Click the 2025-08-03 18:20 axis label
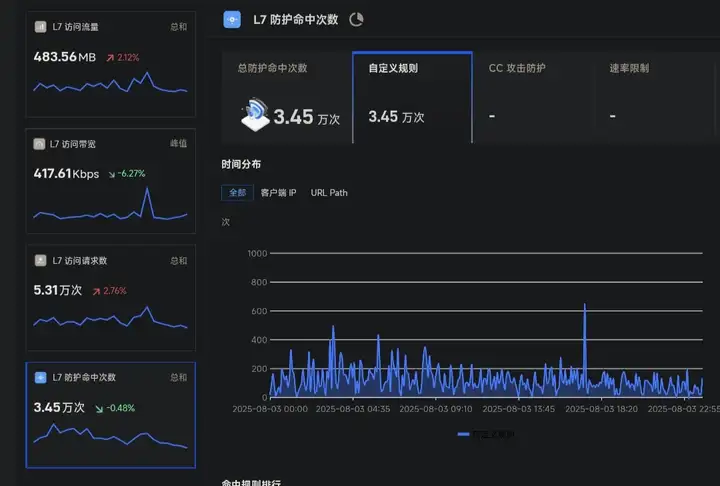Image resolution: width=720 pixels, height=486 pixels. pos(602,409)
